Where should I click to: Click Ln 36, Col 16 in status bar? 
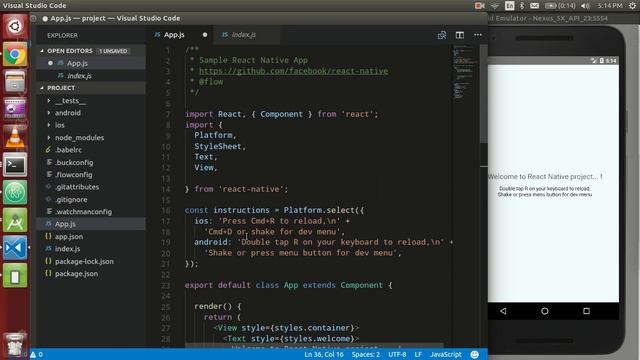324,354
